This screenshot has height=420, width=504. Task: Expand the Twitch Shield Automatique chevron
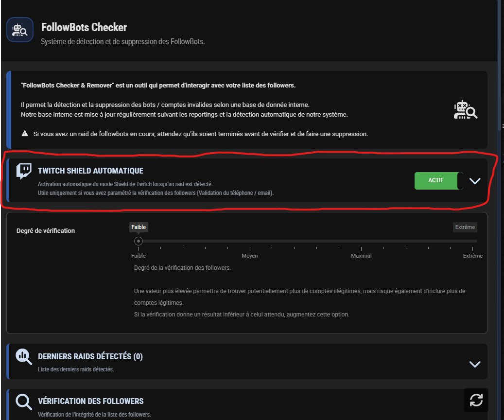click(475, 181)
